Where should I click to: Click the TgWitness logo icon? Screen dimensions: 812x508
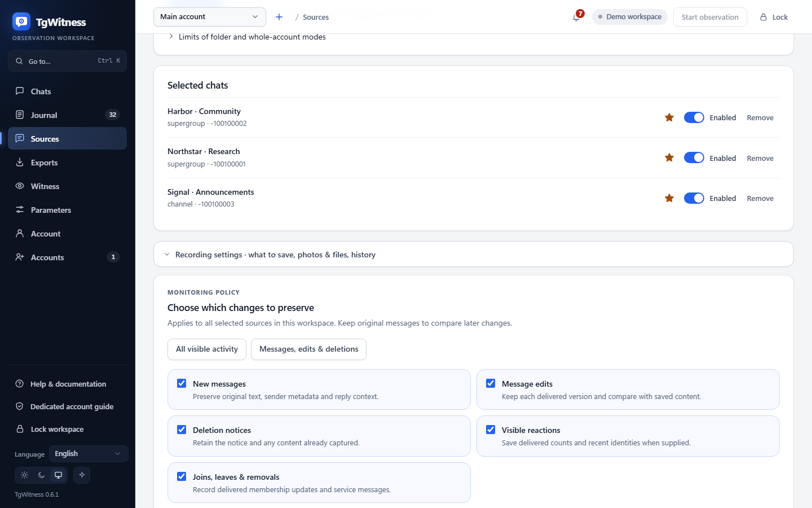(21, 21)
